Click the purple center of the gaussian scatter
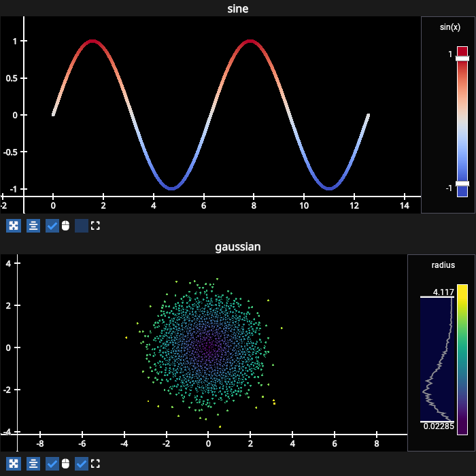 click(x=209, y=347)
